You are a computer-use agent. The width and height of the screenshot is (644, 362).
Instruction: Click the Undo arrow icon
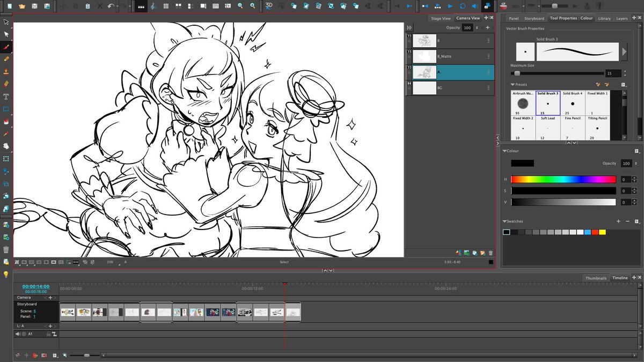110,6
